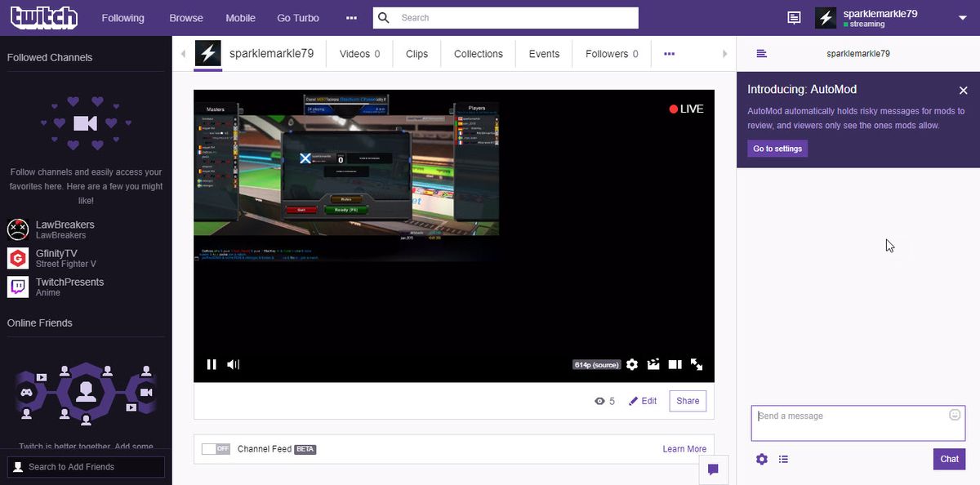
Task: Focus the top Search field
Action: point(506,18)
